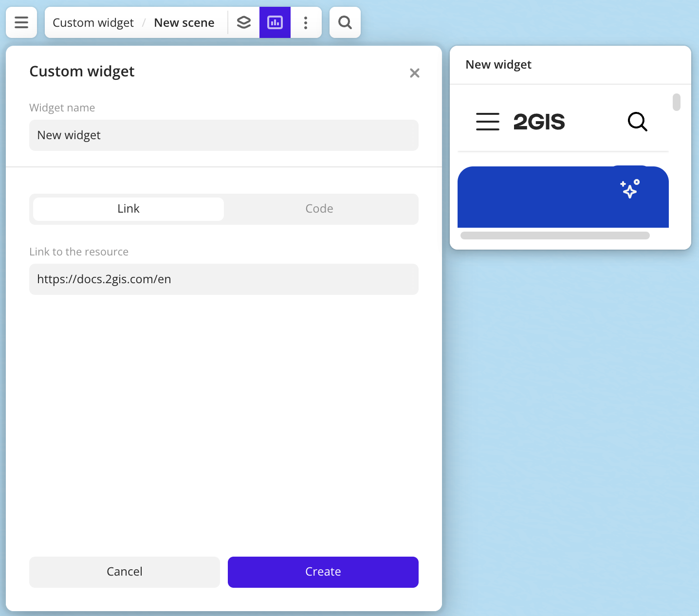Switch to the Code tab
This screenshot has width=699, height=616.
pos(319,209)
